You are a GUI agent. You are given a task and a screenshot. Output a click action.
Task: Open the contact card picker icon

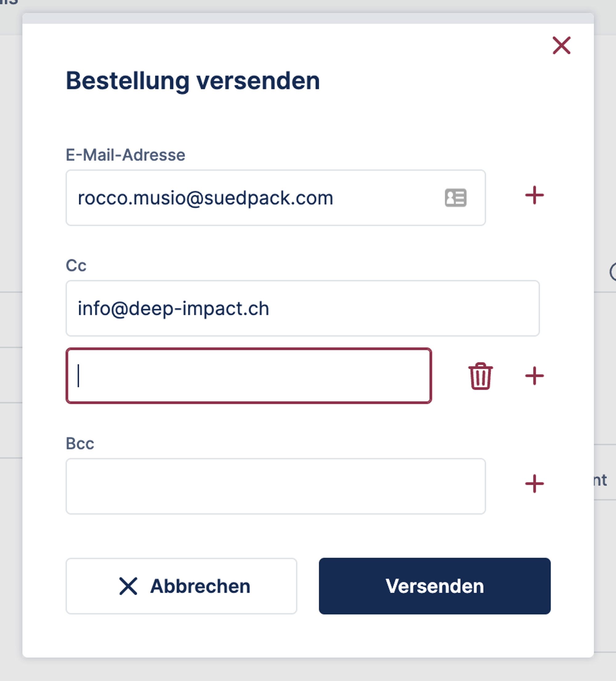click(456, 198)
